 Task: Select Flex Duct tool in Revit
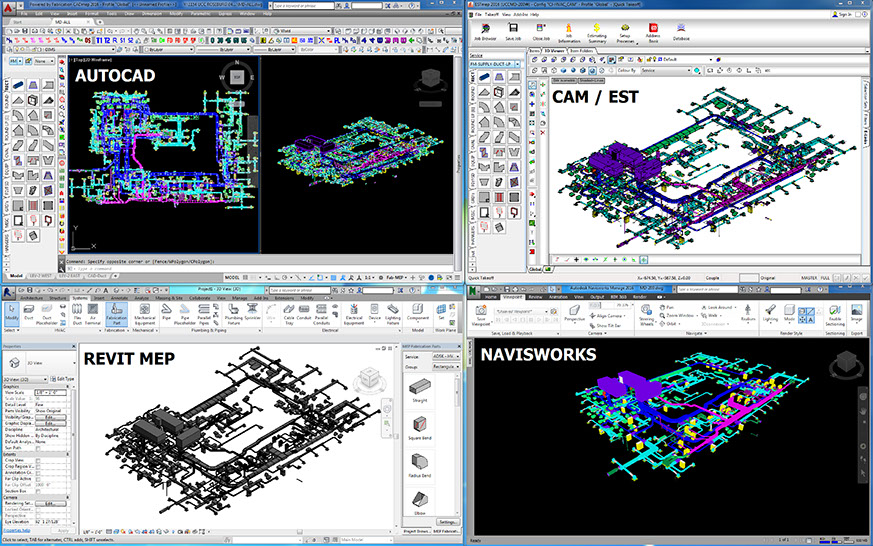(77, 314)
